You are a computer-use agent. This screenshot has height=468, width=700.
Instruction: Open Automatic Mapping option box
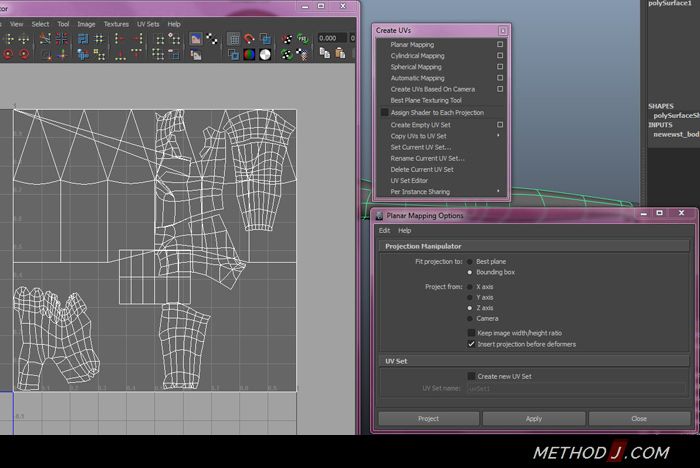[500, 78]
